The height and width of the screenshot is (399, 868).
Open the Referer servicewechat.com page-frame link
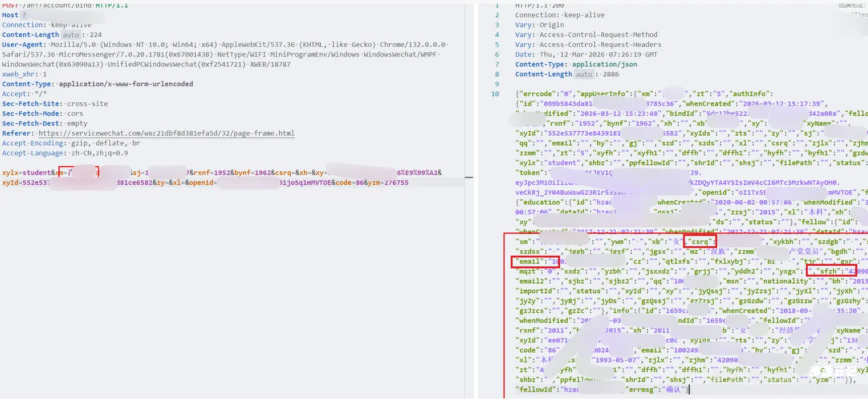pyautogui.click(x=166, y=133)
